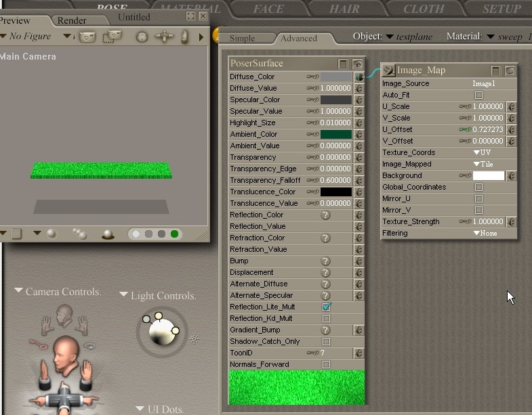Screen dimensions: 532x415
Task: Click the Alternate_Diffuse question mark icon
Action: coord(325,284)
